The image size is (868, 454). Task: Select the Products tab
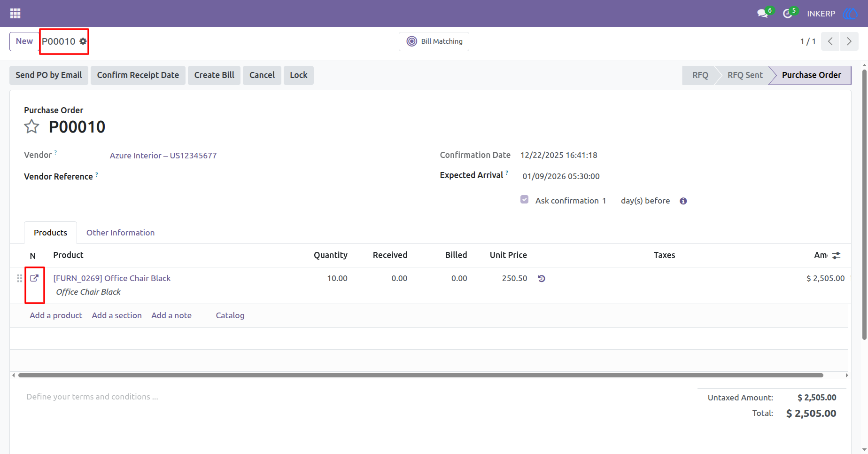[50, 233]
